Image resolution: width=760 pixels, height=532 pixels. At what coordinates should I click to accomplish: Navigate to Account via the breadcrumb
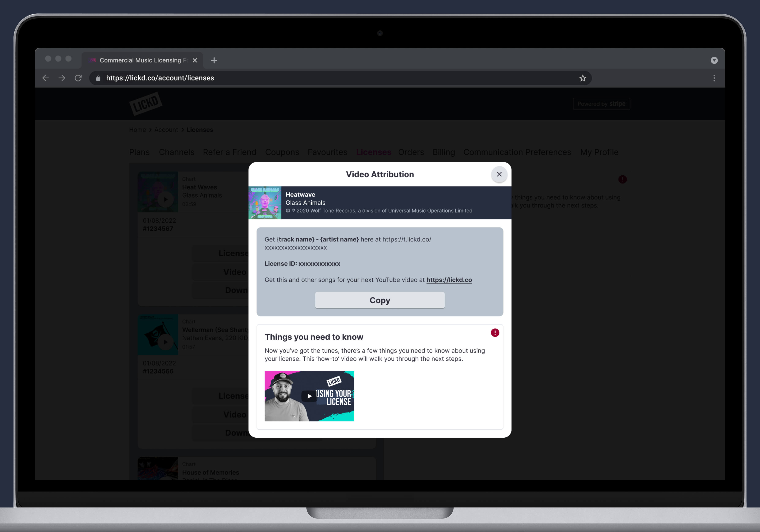coord(166,130)
